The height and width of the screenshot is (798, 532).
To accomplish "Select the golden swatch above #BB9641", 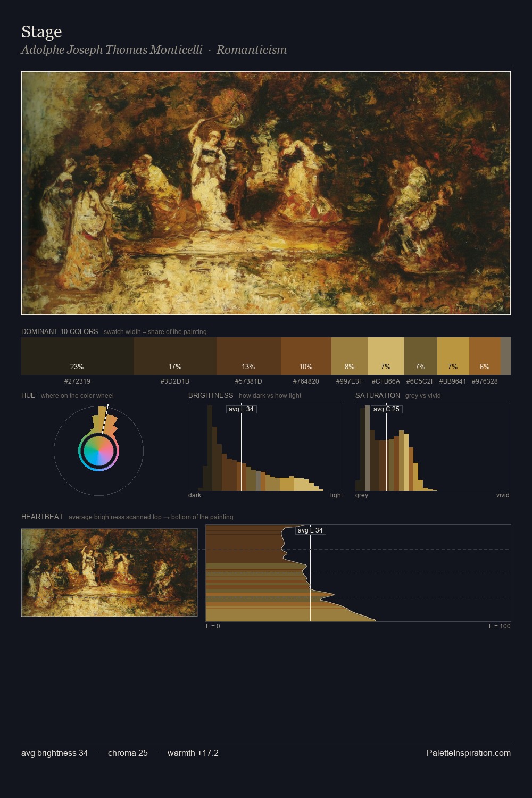I will point(453,356).
